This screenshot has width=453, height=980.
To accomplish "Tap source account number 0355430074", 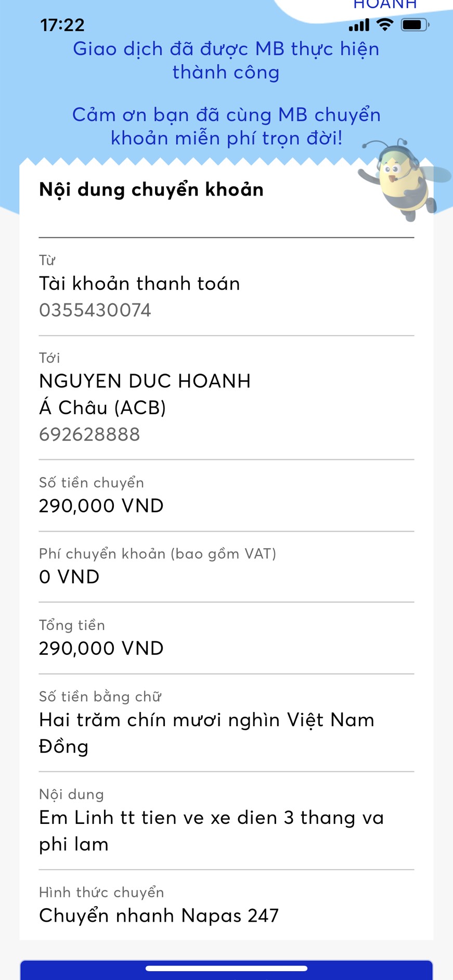I will [x=95, y=311].
